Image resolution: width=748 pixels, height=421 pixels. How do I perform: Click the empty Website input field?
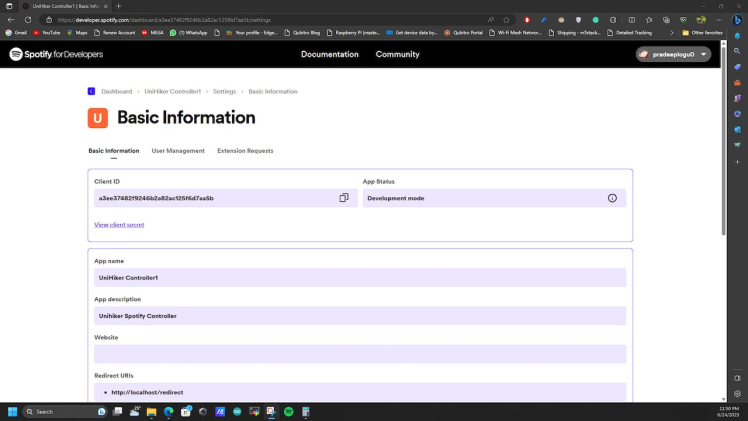pos(360,354)
